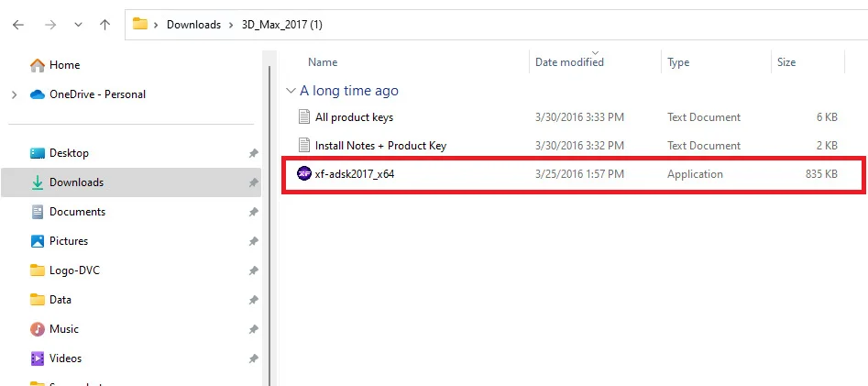Click the Up to parent folder arrow
Viewport: 868px width, 386px height.
pos(104,25)
